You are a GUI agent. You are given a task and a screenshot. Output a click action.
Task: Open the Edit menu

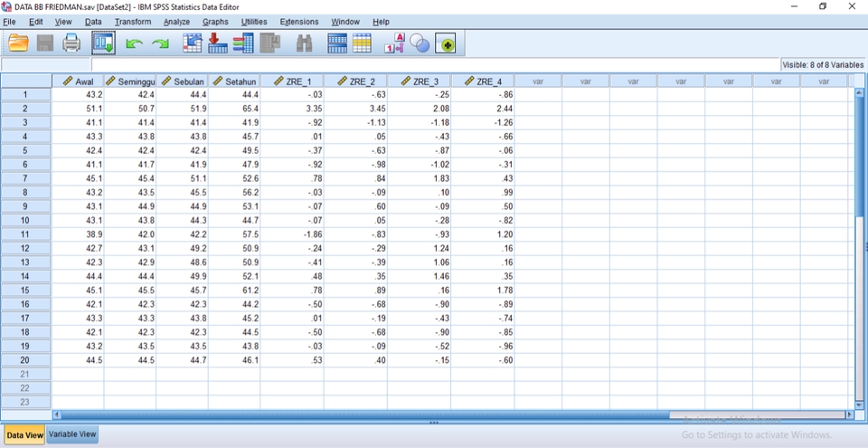pos(36,22)
